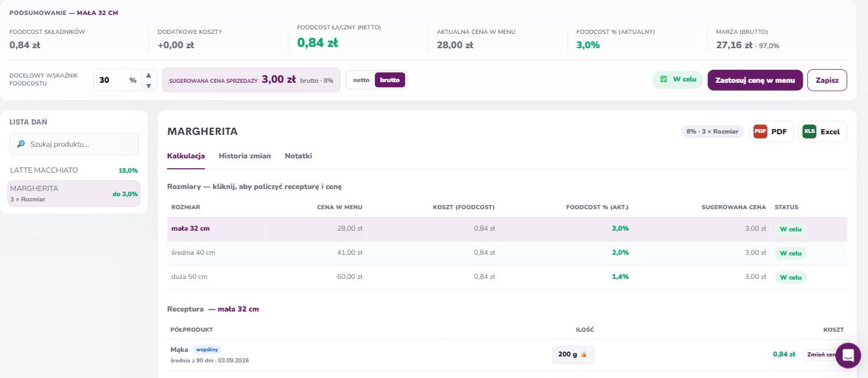Open the Kalkulacja tab
Image resolution: width=868 pixels, height=378 pixels.
coord(186,156)
